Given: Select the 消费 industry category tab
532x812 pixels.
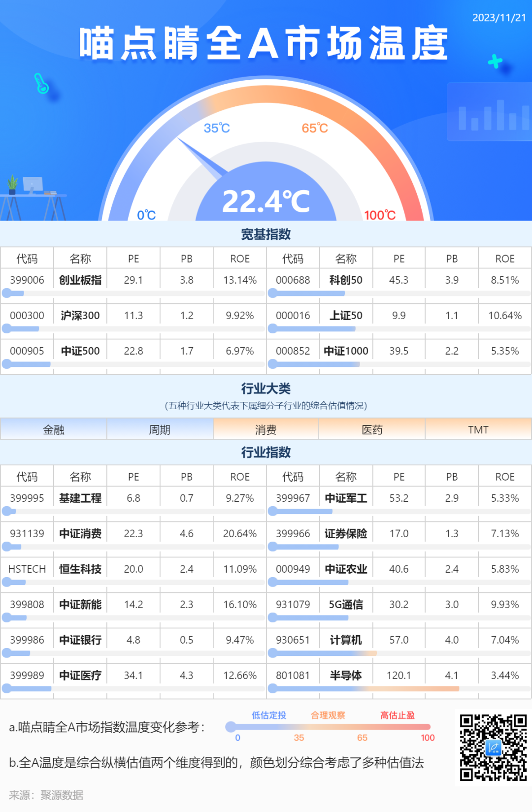Looking at the screenshot, I should (266, 429).
